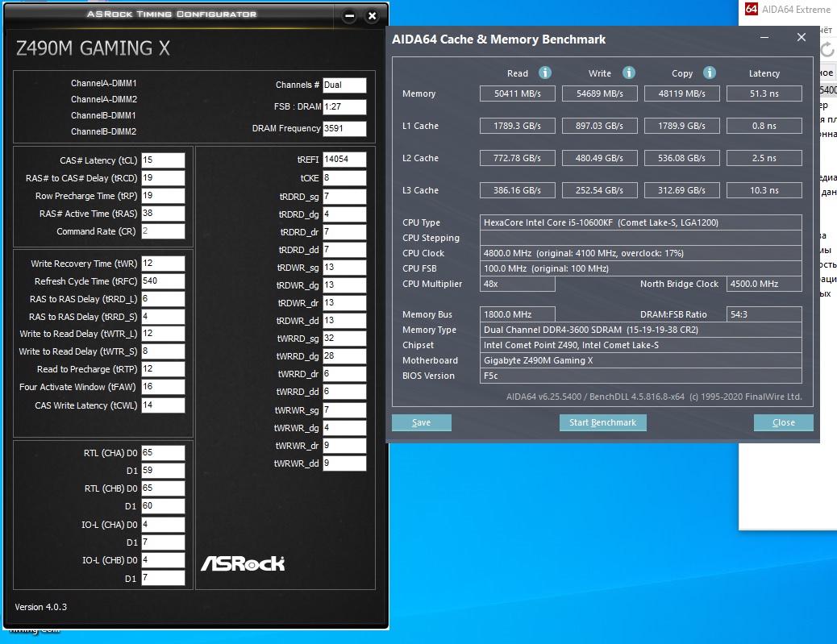Click the Four Activate Window (tFAW) field
Viewport: 837px width, 644px height.
tap(164, 387)
